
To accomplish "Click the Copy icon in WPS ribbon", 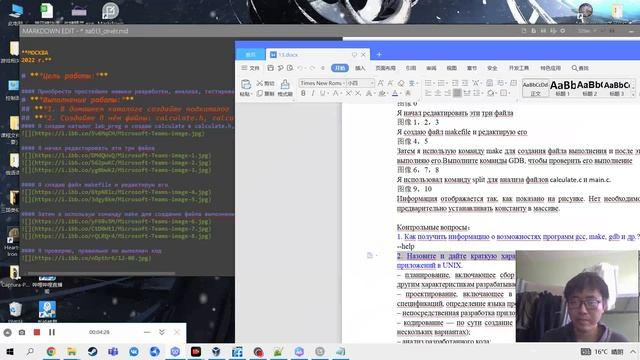I will [x=260, y=93].
